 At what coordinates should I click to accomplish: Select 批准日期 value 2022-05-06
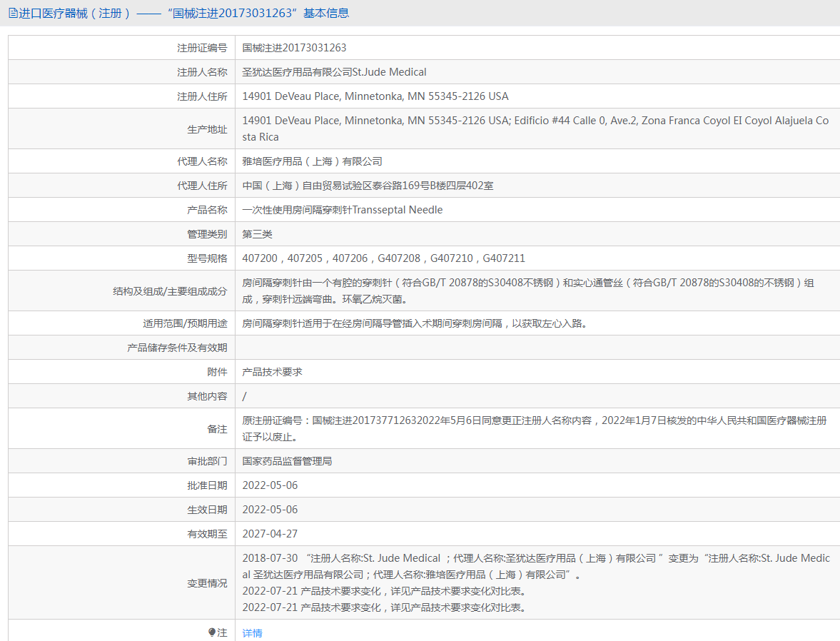pos(270,485)
